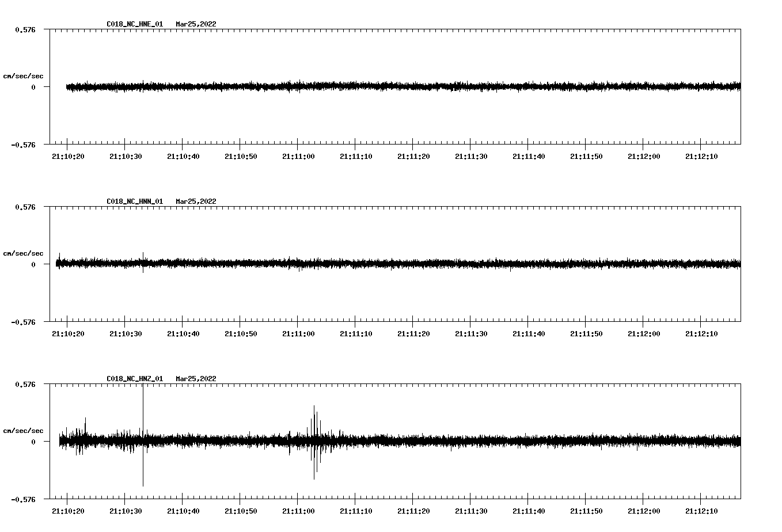The width and height of the screenshot is (782, 532).
Task: Click the cm/sec/sec unit label of the HNZ plot
Action: tap(23, 431)
